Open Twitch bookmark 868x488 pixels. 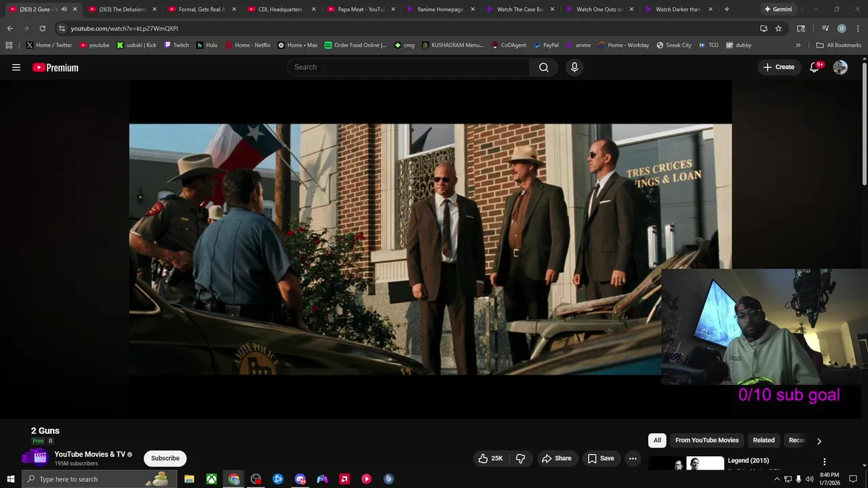pos(176,45)
